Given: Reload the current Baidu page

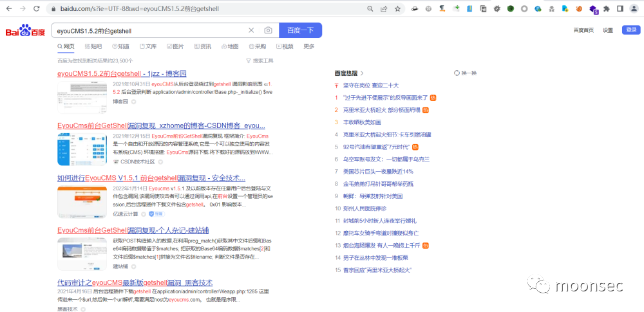Looking at the screenshot, I should (x=36, y=8).
